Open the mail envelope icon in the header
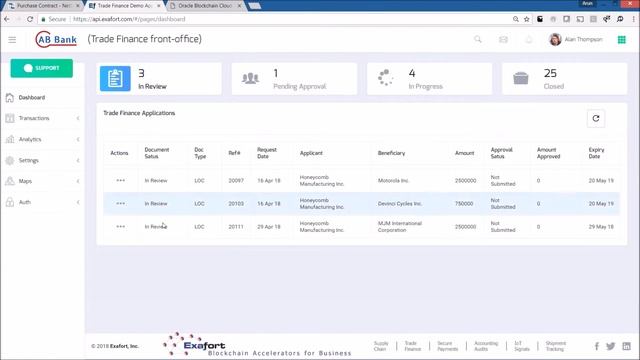The image size is (640, 360). click(503, 39)
